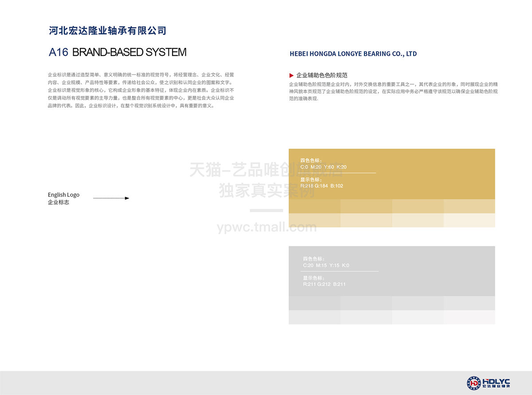Click the heading 企业辅助色色阶规范
The height and width of the screenshot is (395, 532).
[322, 75]
